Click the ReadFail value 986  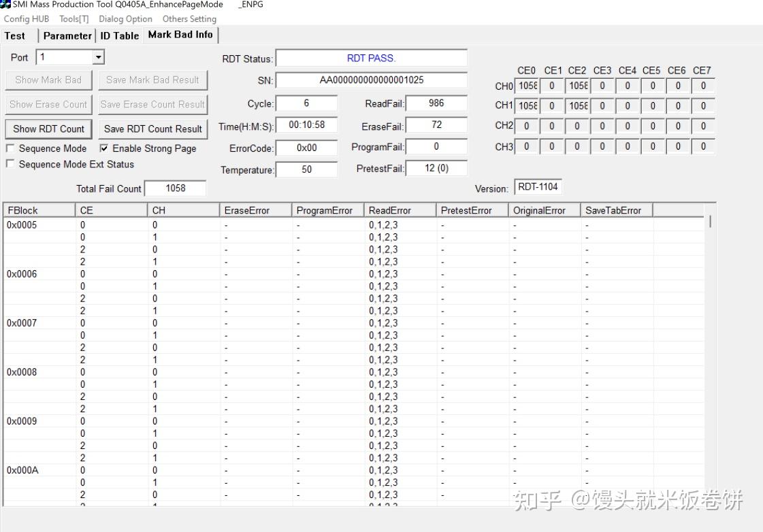click(436, 103)
